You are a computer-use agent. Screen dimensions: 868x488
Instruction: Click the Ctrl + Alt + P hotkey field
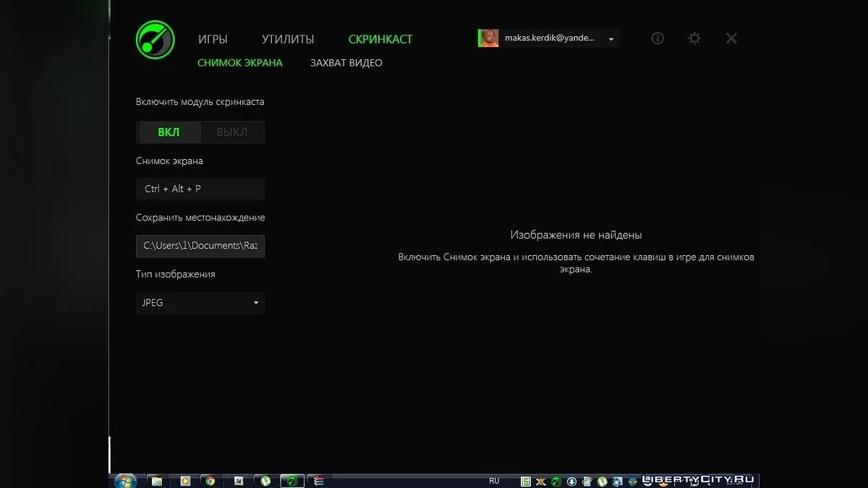[200, 189]
